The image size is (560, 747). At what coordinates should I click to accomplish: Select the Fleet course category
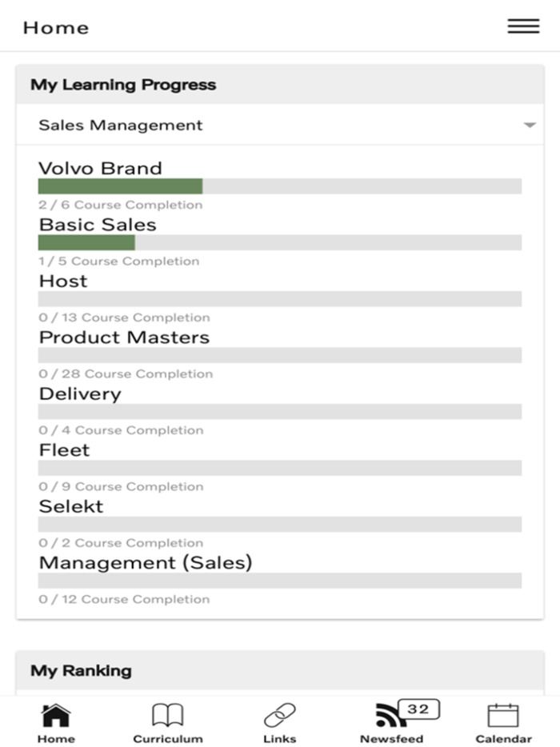(x=63, y=449)
